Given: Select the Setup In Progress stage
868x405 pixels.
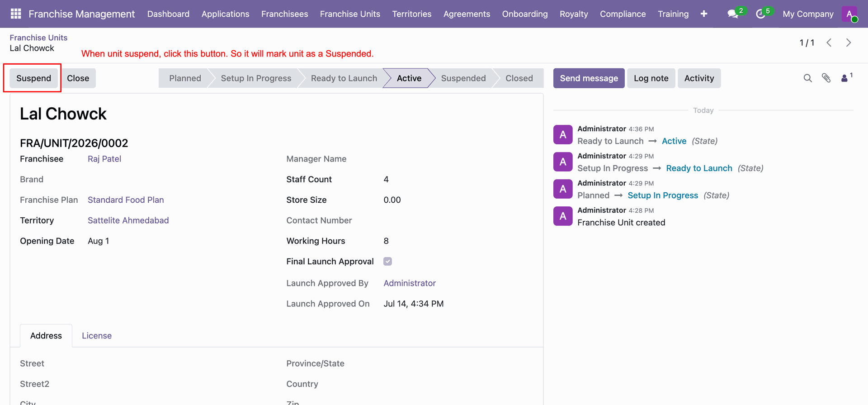Looking at the screenshot, I should [256, 78].
